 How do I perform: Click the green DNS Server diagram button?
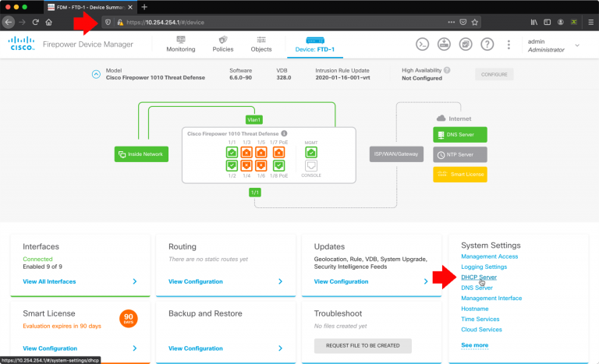click(460, 135)
